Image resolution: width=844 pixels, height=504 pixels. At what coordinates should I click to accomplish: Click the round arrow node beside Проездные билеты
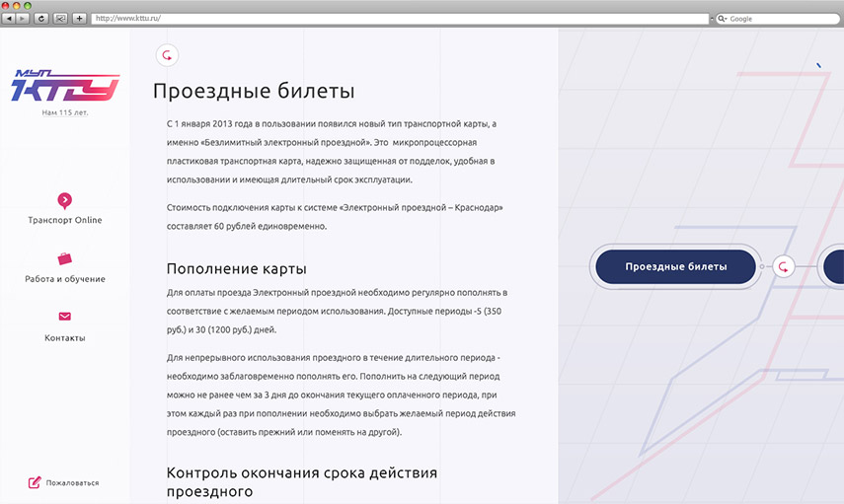point(783,266)
